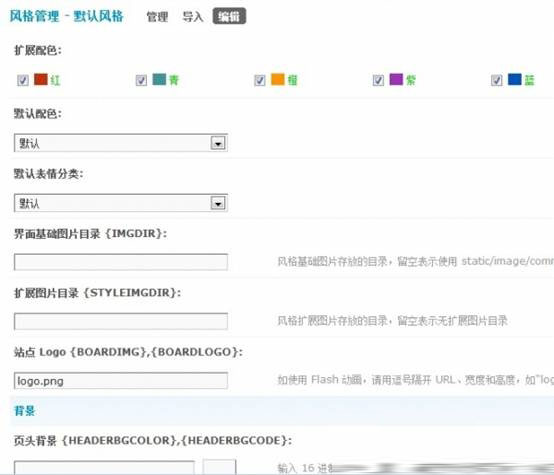Open the header background color picker box
554x475 pixels.
click(x=219, y=467)
